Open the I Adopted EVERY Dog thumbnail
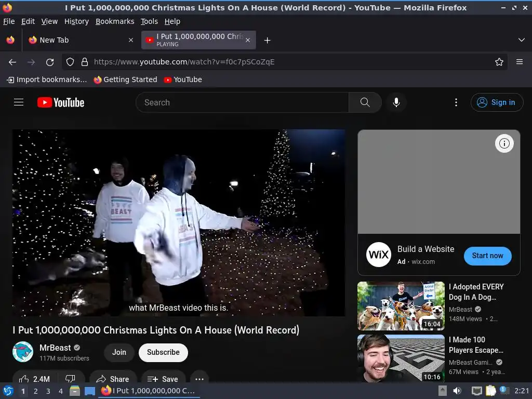 tap(401, 306)
